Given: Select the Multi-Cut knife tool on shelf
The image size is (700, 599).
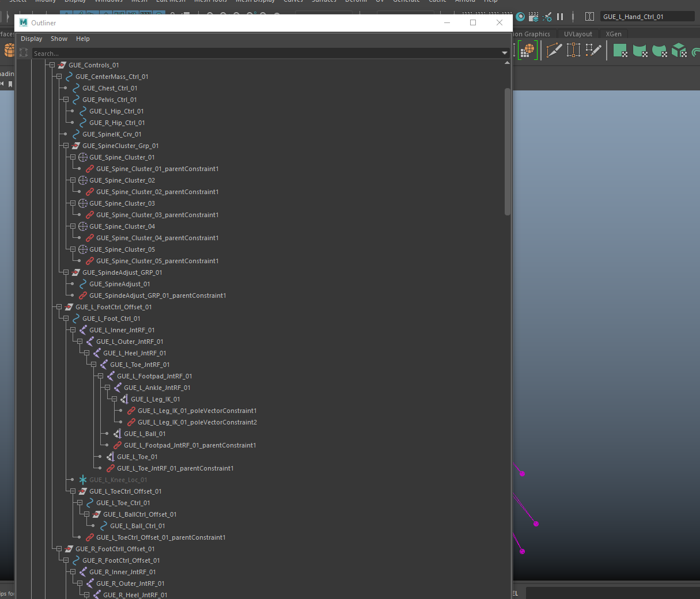Looking at the screenshot, I should [554, 51].
